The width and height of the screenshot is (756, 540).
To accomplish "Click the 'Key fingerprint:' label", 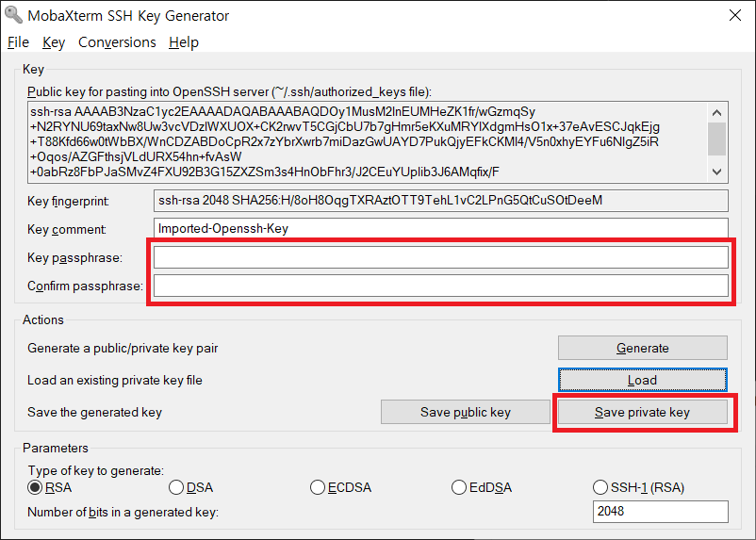I will (x=69, y=201).
